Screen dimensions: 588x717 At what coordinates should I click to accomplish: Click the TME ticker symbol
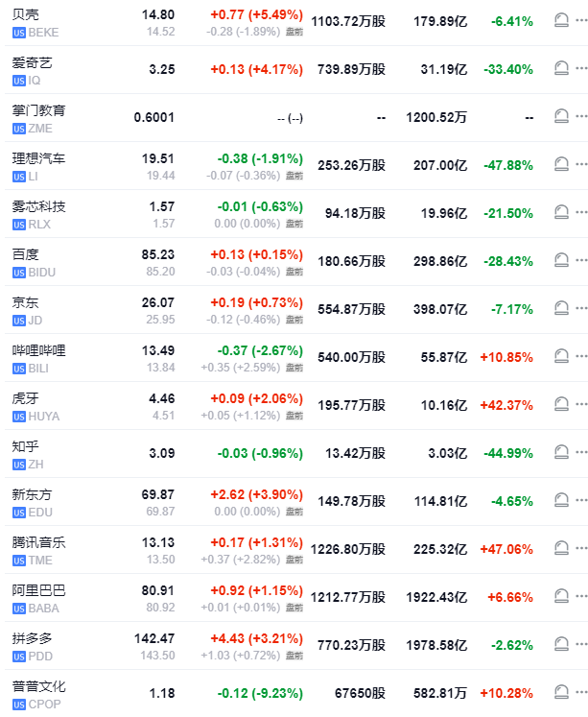[x=40, y=561]
